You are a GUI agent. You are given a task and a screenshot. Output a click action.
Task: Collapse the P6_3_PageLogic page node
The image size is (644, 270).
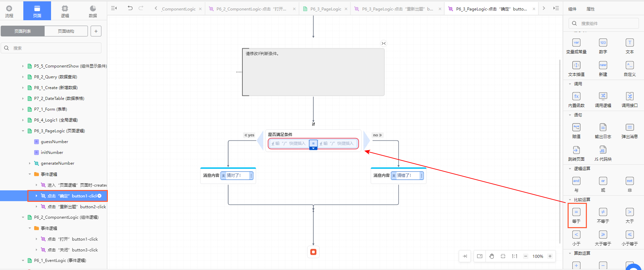click(23, 131)
